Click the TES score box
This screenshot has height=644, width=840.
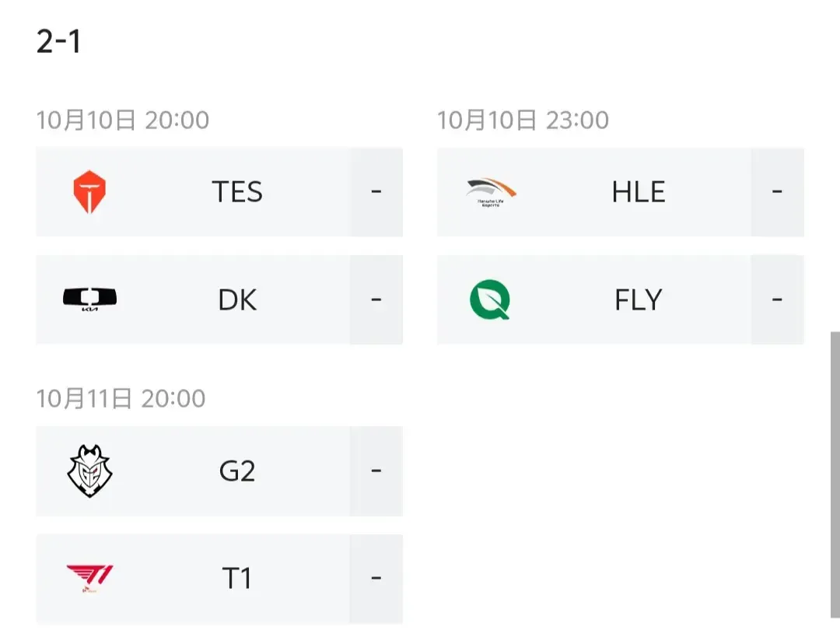pos(376,192)
